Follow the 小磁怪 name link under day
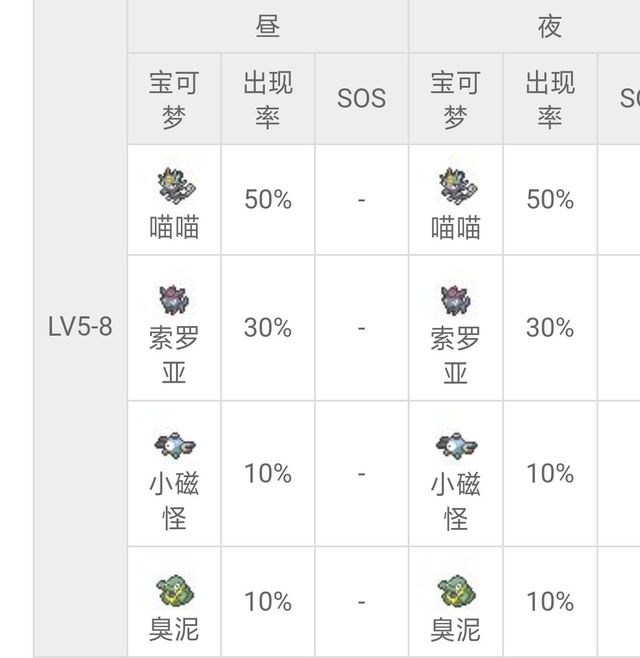 (x=174, y=501)
